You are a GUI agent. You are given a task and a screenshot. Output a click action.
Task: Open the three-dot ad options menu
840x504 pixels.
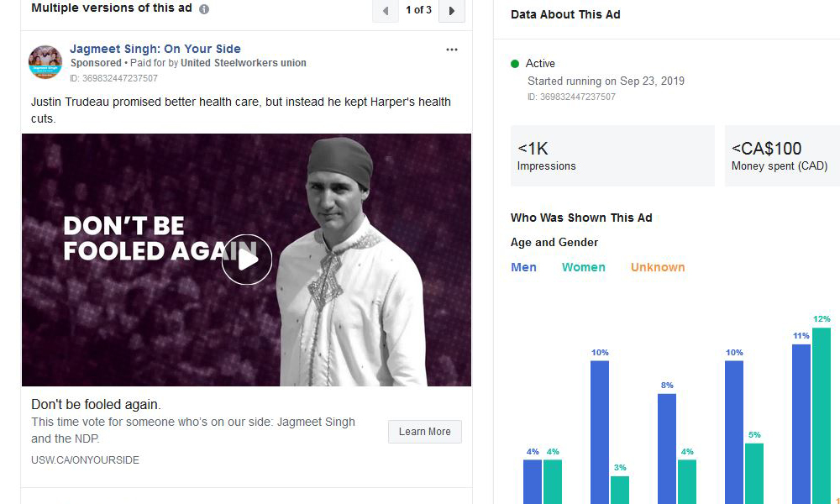coord(452,50)
